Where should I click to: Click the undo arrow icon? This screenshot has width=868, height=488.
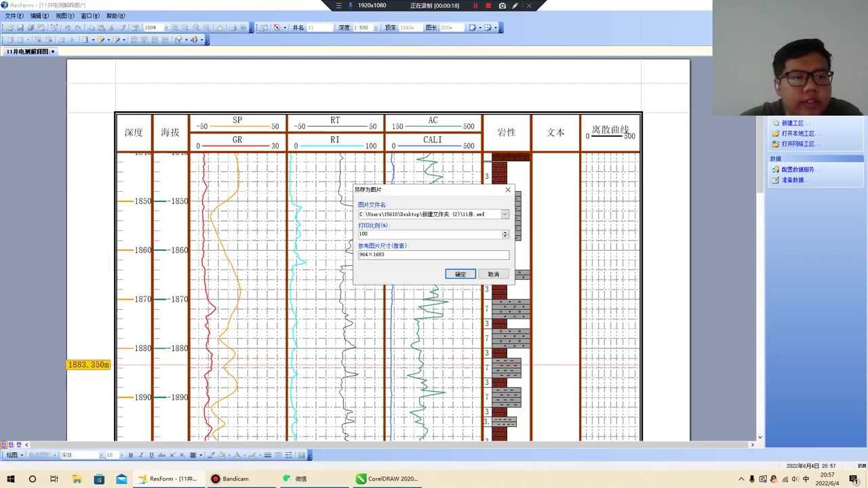point(67,28)
